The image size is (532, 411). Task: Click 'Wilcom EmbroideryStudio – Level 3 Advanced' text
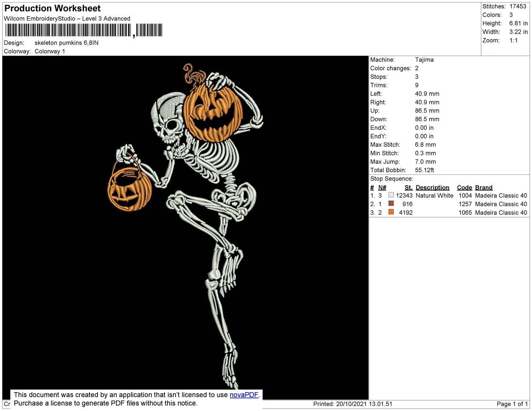67,18
